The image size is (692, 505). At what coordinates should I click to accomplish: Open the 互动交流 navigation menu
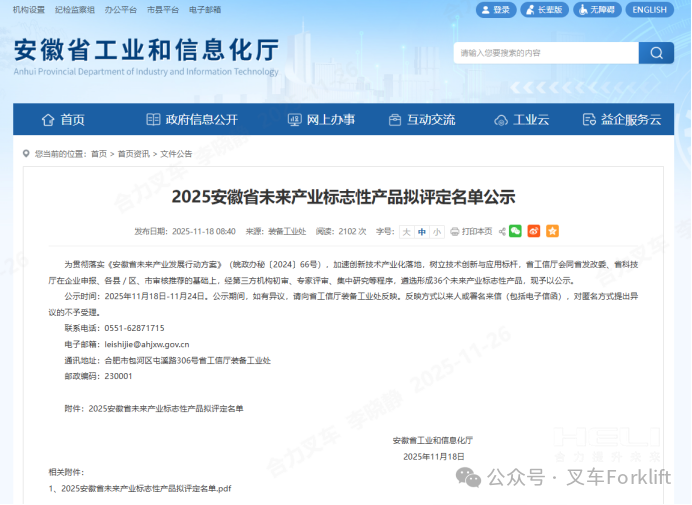click(x=421, y=120)
